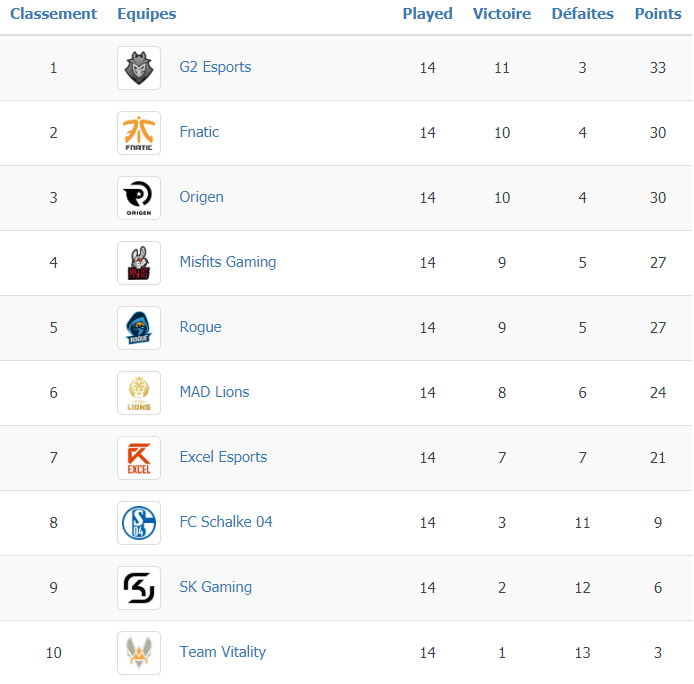Select the MAD Lions gold logo
This screenshot has width=694, height=684.
139,393
